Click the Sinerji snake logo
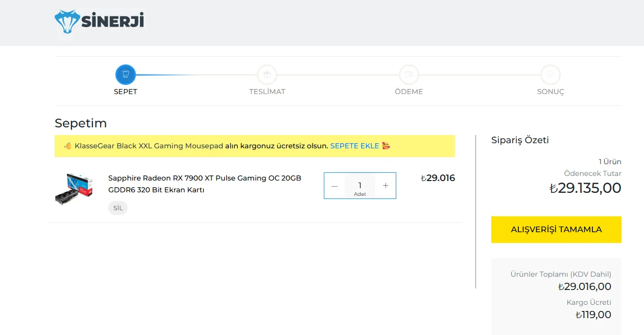Image resolution: width=644 pixels, height=335 pixels. coord(99,21)
